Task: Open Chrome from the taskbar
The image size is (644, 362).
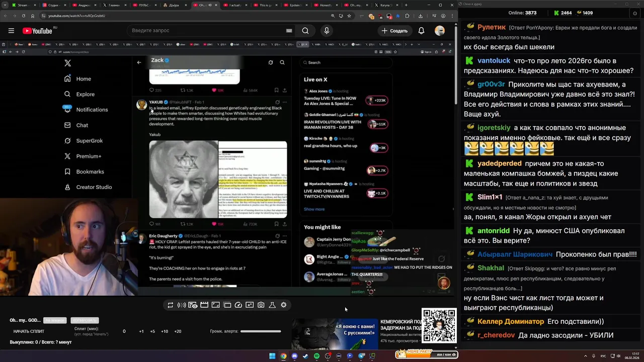Action: 283,356
